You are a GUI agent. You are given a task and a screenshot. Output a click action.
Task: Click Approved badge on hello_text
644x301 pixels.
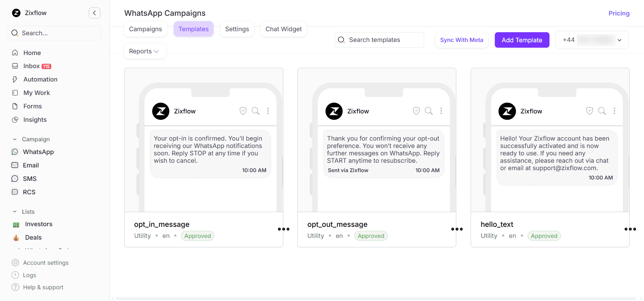[x=544, y=236]
